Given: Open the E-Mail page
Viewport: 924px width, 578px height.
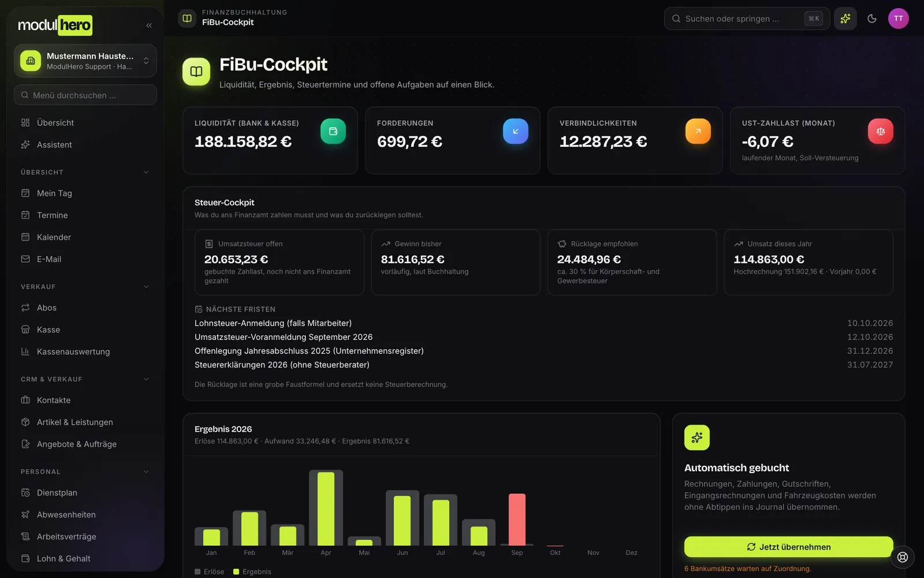Looking at the screenshot, I should [85, 259].
